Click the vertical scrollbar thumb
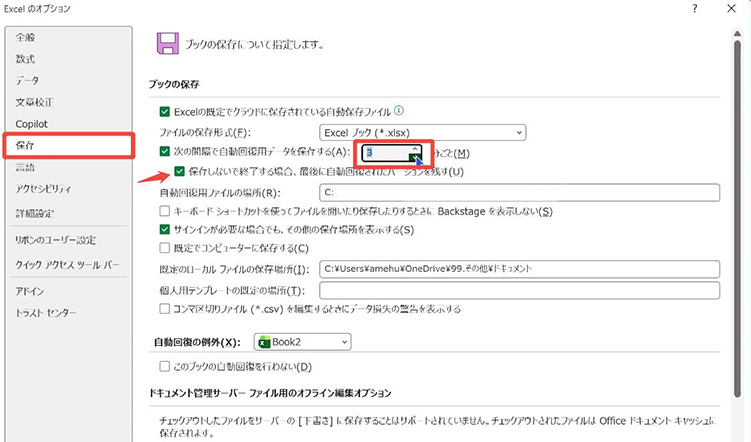Image resolution: width=751 pixels, height=442 pixels. (737, 218)
